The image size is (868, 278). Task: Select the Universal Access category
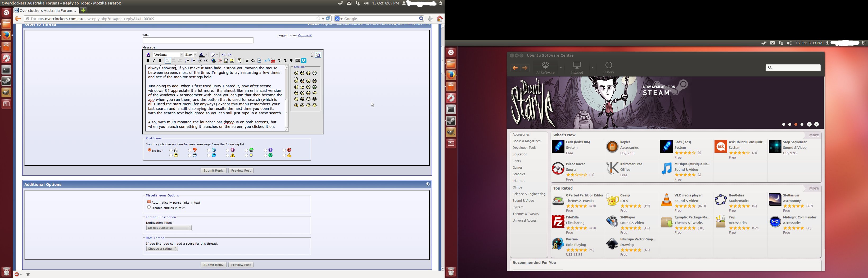524,221
